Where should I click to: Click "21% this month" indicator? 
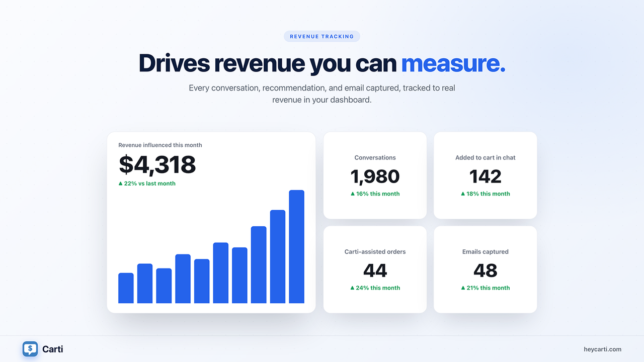pos(486,288)
